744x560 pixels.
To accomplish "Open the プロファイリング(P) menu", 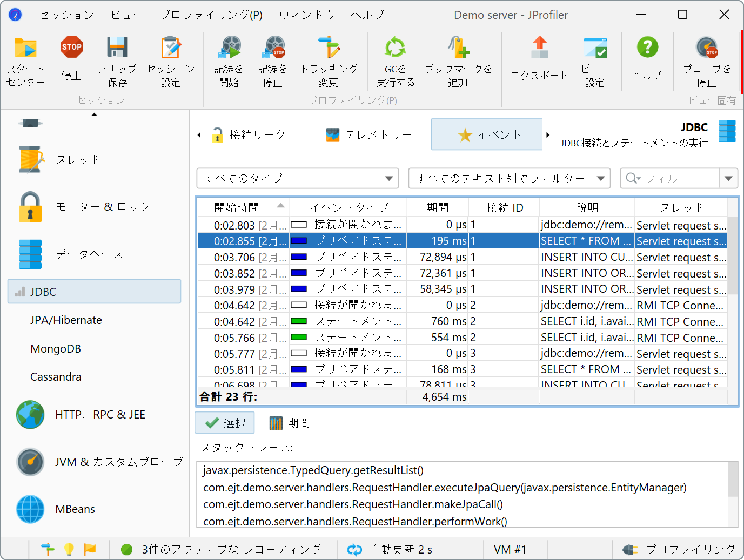I will click(x=211, y=15).
